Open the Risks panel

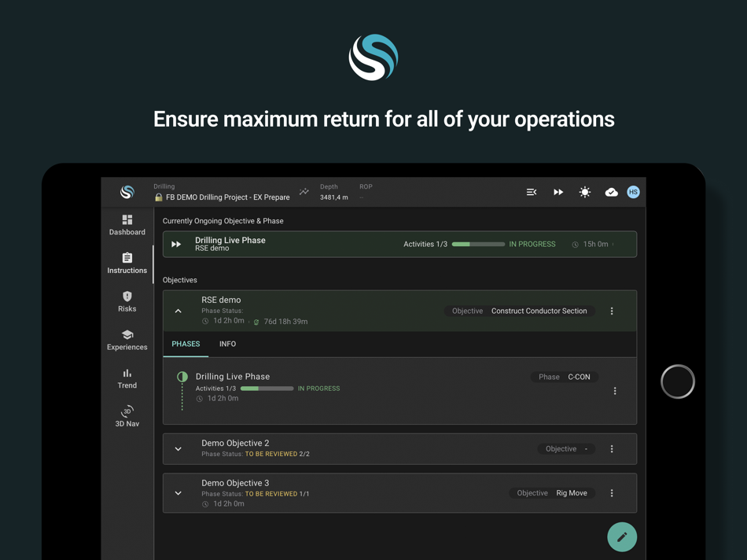pos(127,302)
